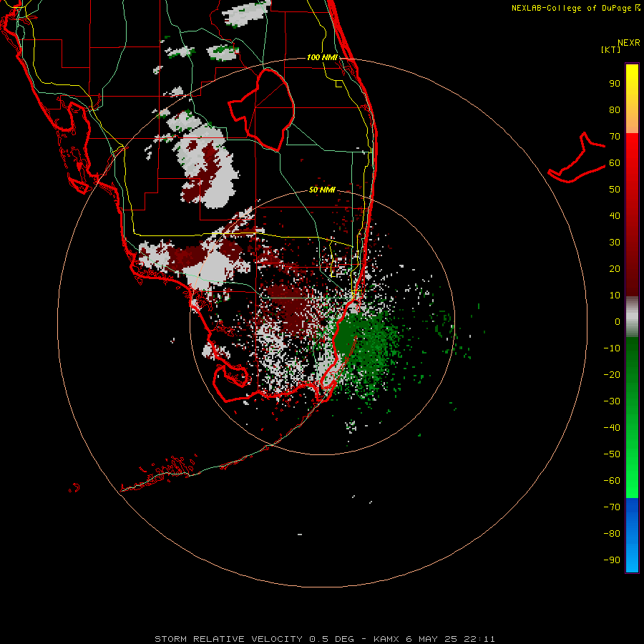Click the 0 value on velocity scale
The width and height of the screenshot is (644, 644).
coord(618,321)
